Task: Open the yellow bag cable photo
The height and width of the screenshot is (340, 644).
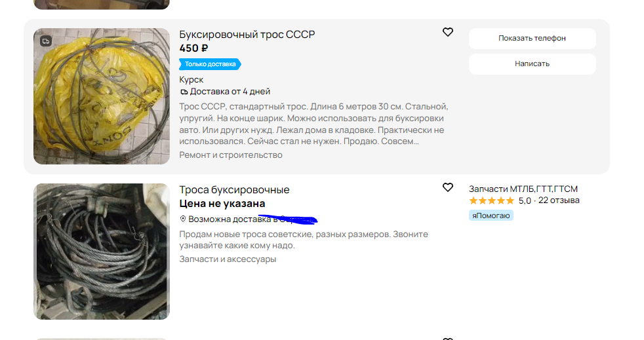Action: (x=102, y=96)
